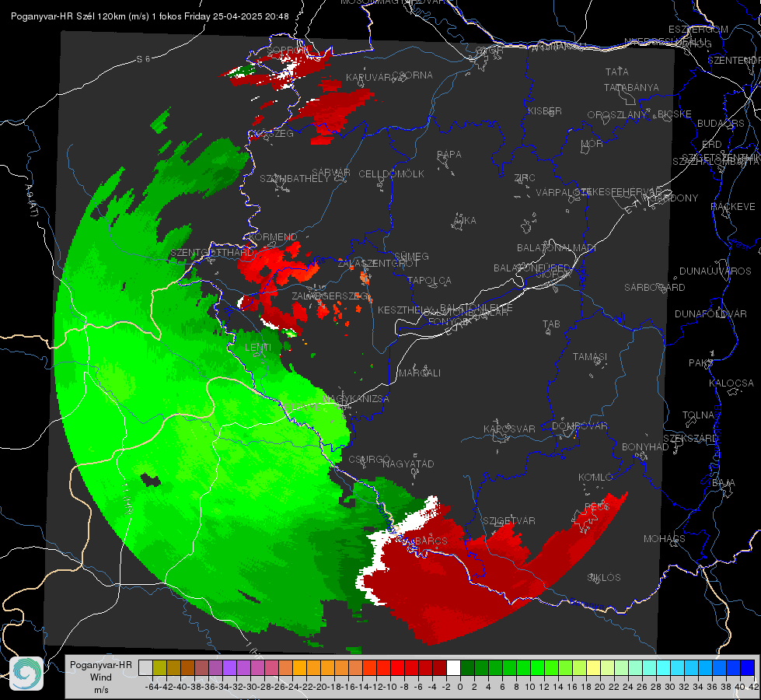Click the TAPOLCA city label
761x700 pixels.
(x=429, y=280)
